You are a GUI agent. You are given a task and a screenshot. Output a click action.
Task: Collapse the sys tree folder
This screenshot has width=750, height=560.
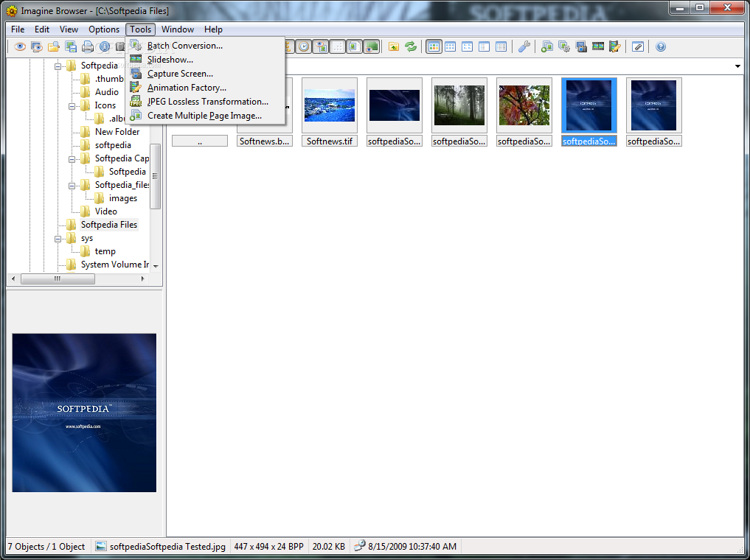tap(58, 238)
